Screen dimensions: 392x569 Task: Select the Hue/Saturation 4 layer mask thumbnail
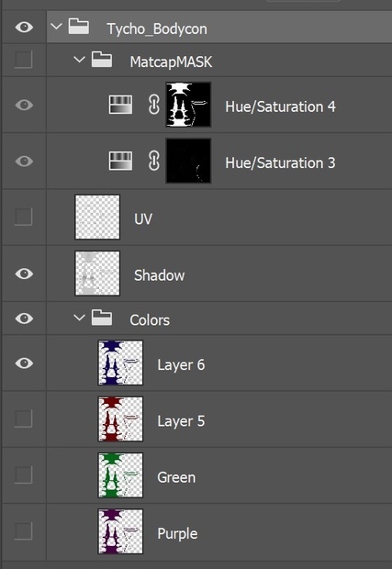pyautogui.click(x=188, y=105)
